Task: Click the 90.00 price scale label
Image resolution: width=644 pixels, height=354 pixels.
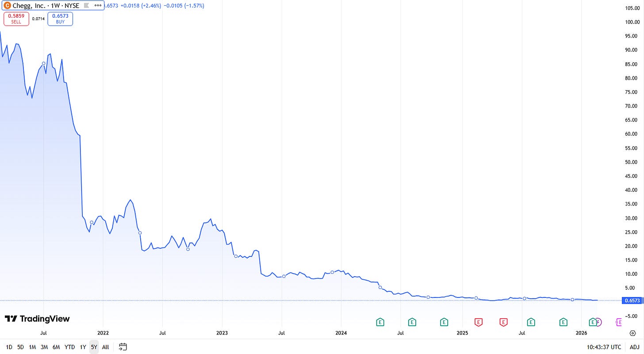Action: click(631, 50)
